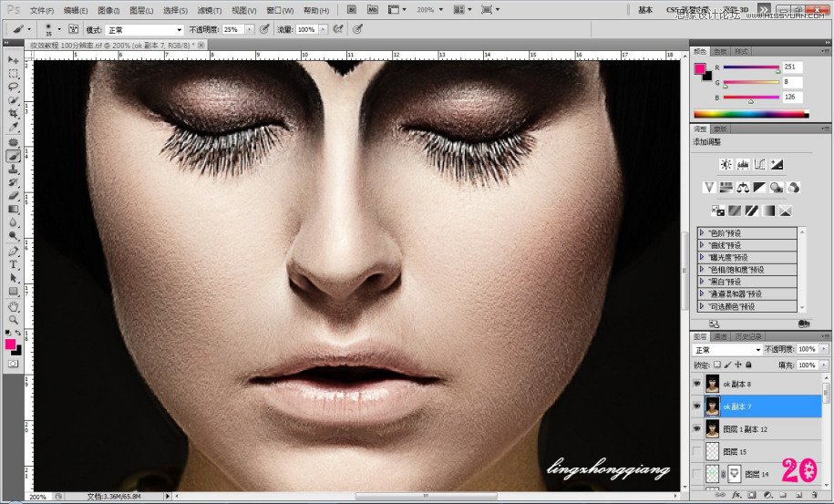Click the 基本 workspace button

645,9
